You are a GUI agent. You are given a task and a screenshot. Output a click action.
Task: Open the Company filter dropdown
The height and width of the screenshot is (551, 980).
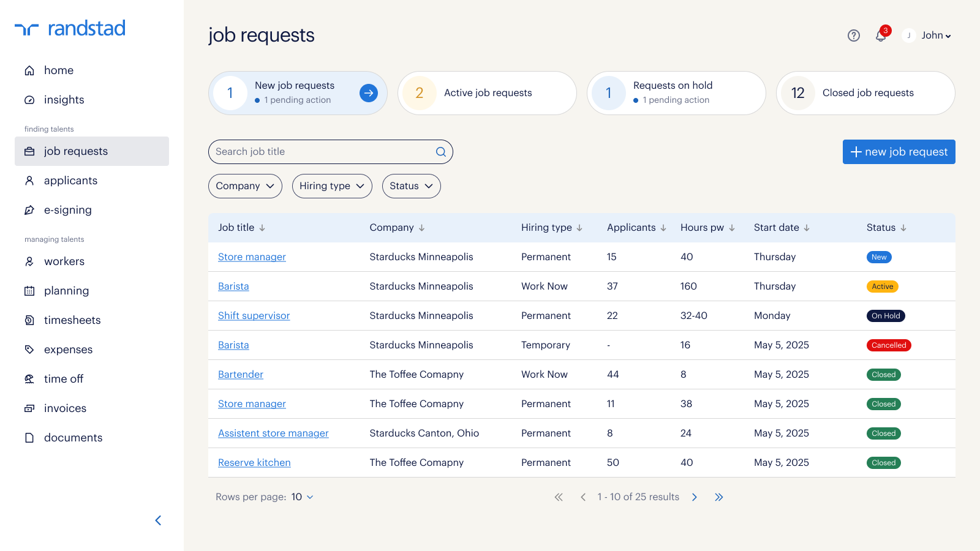coord(245,186)
